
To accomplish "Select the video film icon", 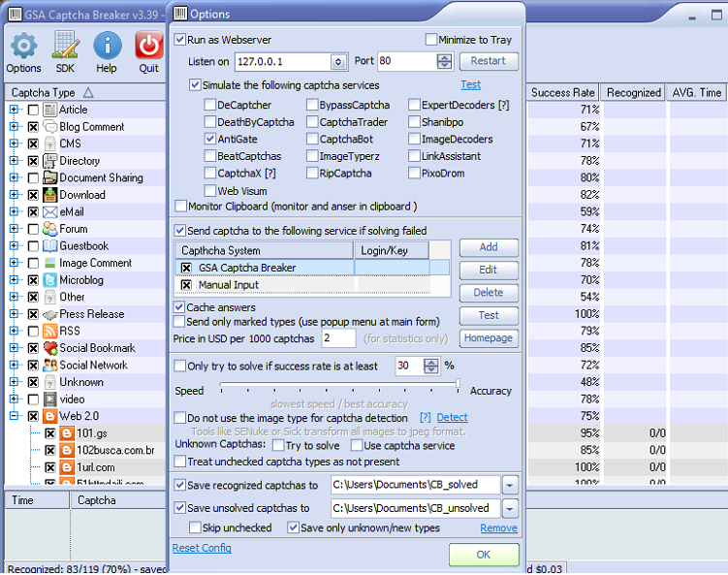I will (x=49, y=399).
